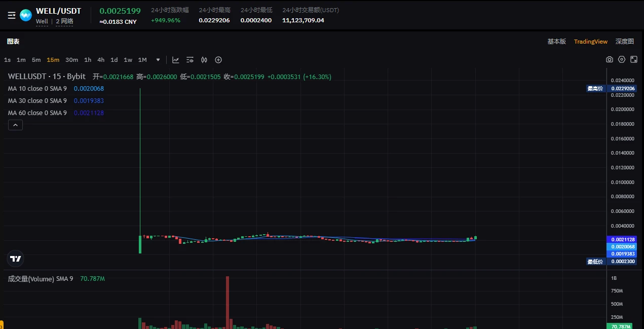
Task: Take a chart snapshot with camera icon
Action: point(610,60)
